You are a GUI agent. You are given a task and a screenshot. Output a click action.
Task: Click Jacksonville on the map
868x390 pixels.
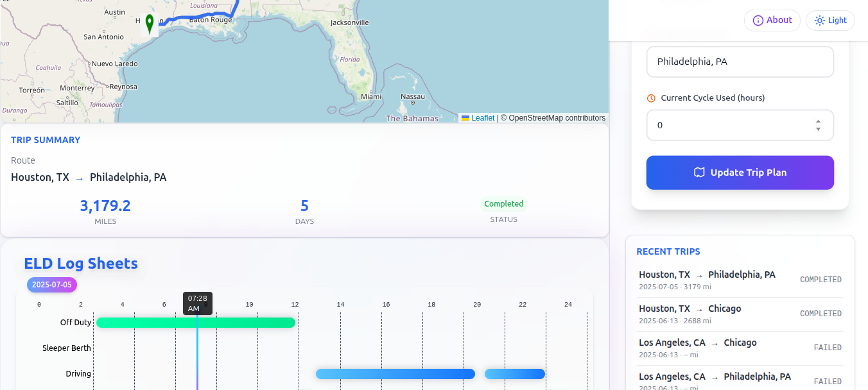(x=350, y=22)
